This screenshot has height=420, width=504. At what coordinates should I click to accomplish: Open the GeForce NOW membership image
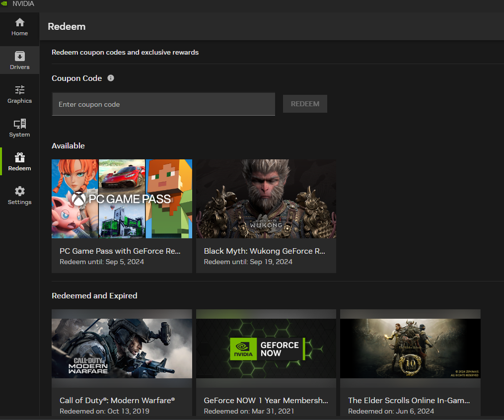(266, 349)
